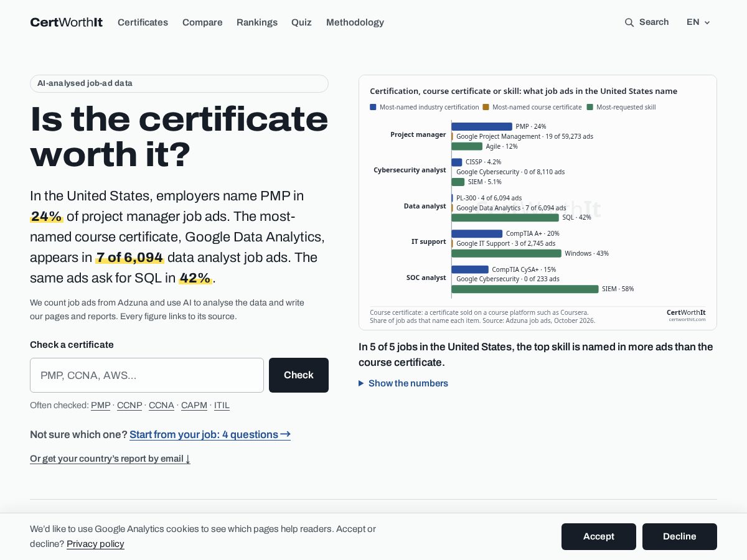Open the Certificates nav item

143,22
